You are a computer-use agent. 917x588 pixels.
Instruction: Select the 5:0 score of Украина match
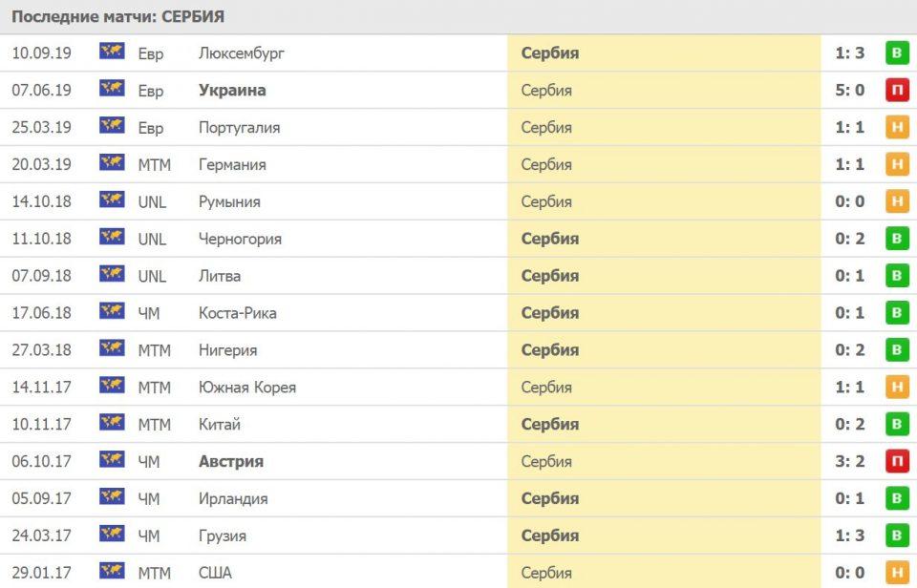coord(849,90)
